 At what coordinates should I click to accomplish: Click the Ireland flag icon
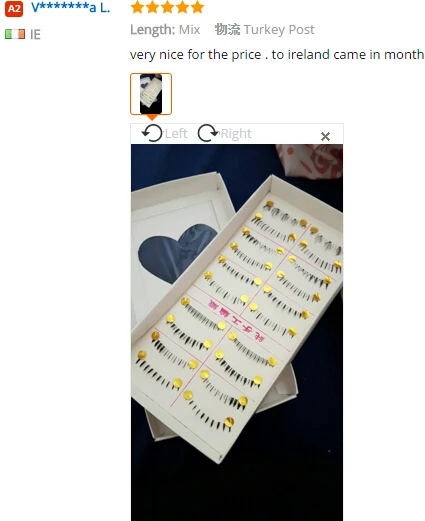(x=15, y=34)
